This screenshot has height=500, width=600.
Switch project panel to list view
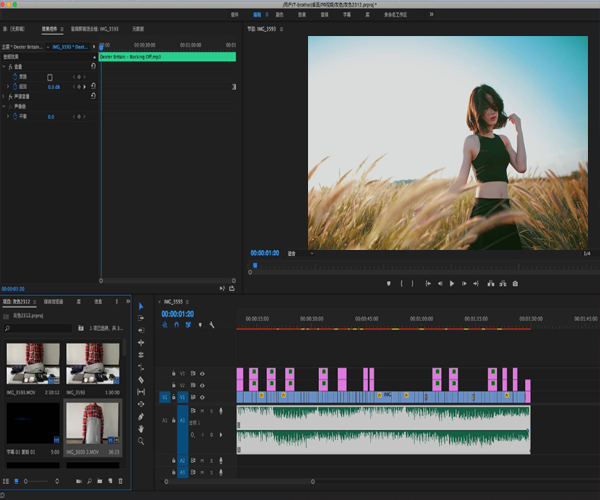6,481
